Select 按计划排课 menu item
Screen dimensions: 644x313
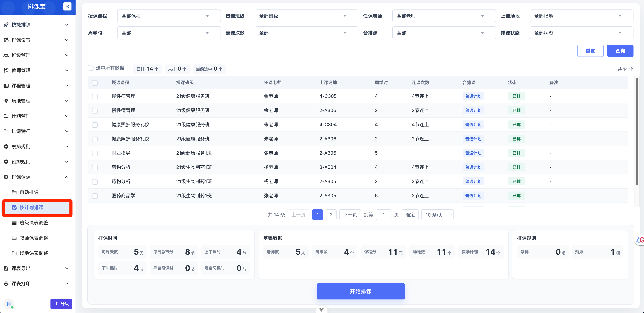[x=37, y=208]
